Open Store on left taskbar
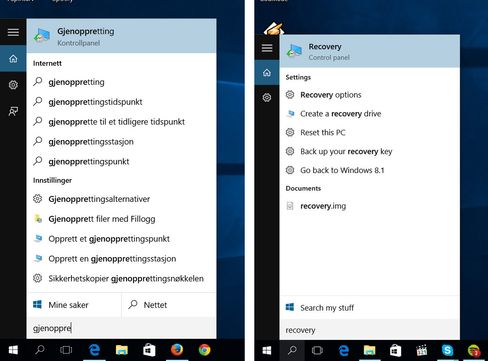488x361 pixels. [x=149, y=350]
